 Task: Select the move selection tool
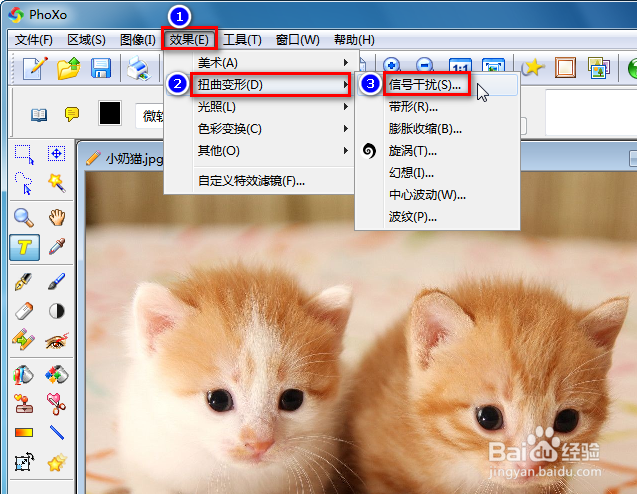(56, 154)
